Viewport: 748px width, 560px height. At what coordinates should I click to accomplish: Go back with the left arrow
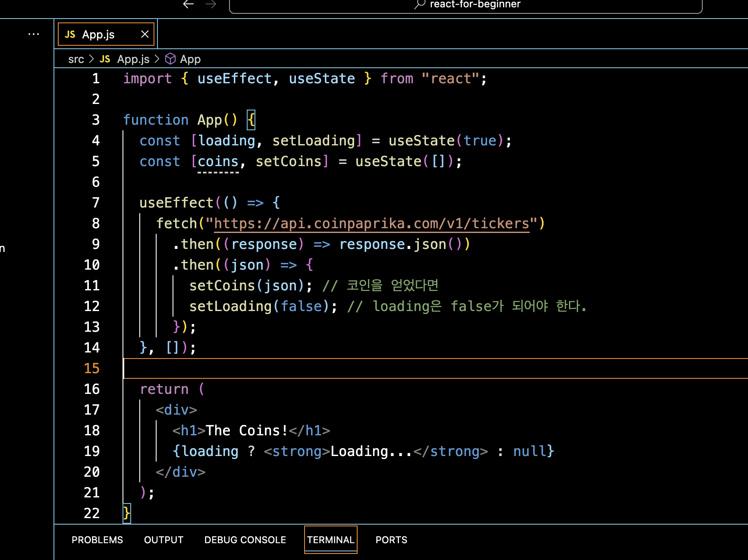click(189, 4)
